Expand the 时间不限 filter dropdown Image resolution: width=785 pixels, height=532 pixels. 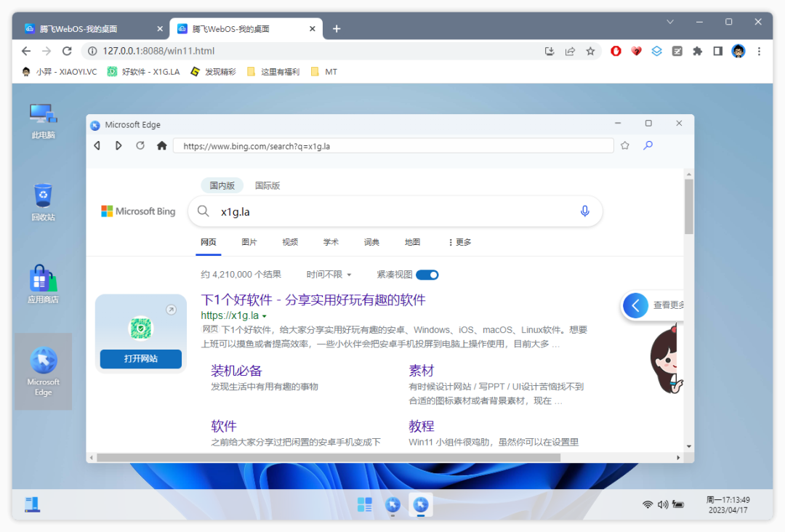[x=329, y=275]
